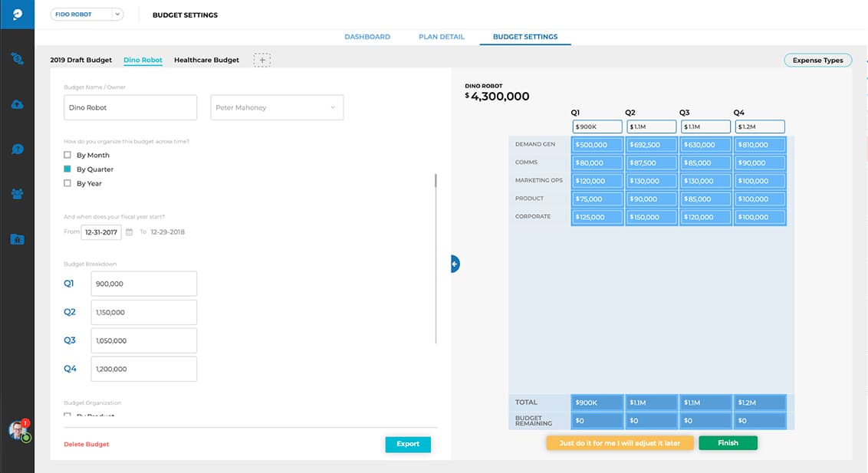Open the team users sidebar icon
Screen dimensions: 868x473
point(17,194)
